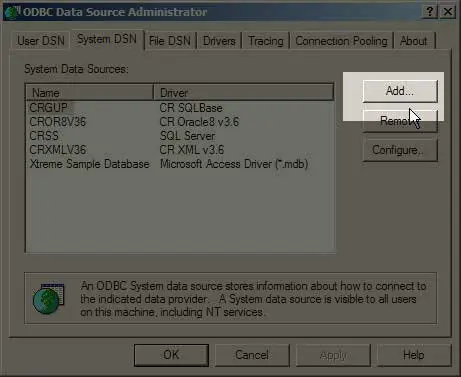This screenshot has height=377, width=461.
Task: Select the System DSN tab
Action: click(x=107, y=39)
